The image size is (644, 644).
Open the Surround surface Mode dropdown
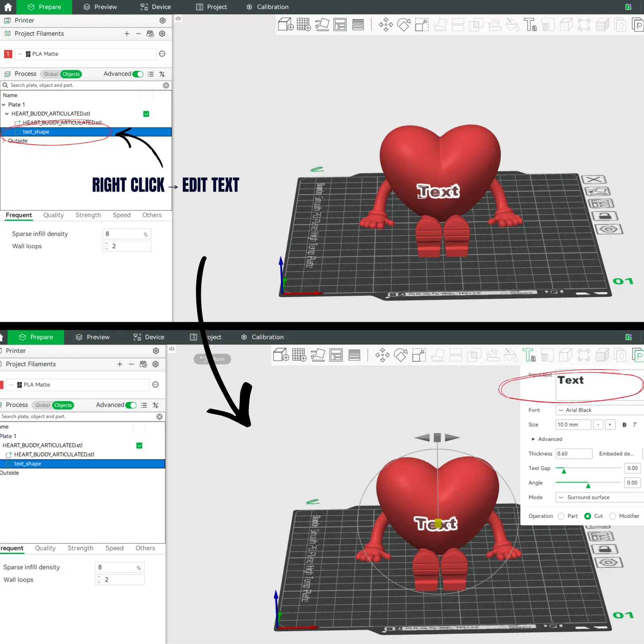point(600,497)
